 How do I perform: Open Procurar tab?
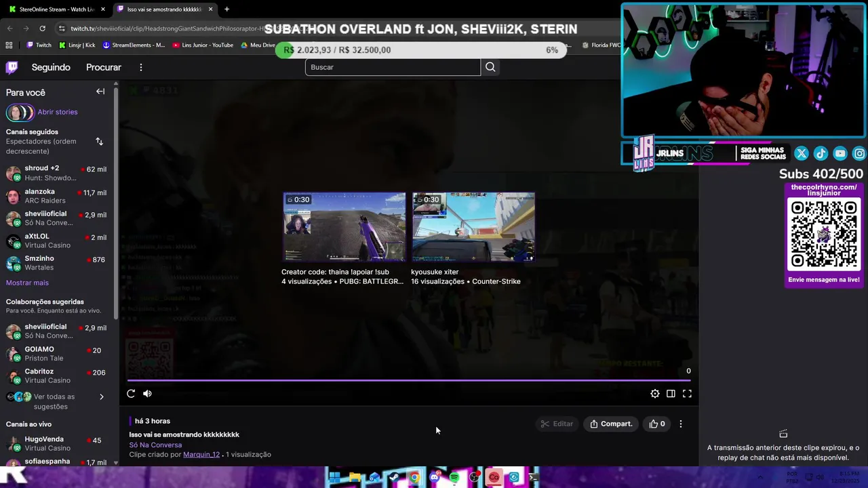click(x=104, y=67)
